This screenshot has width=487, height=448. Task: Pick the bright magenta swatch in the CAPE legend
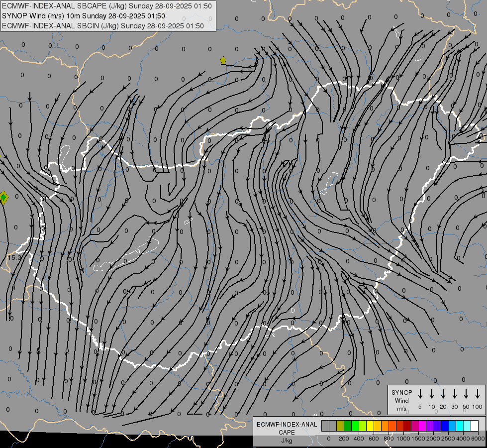click(x=422, y=426)
